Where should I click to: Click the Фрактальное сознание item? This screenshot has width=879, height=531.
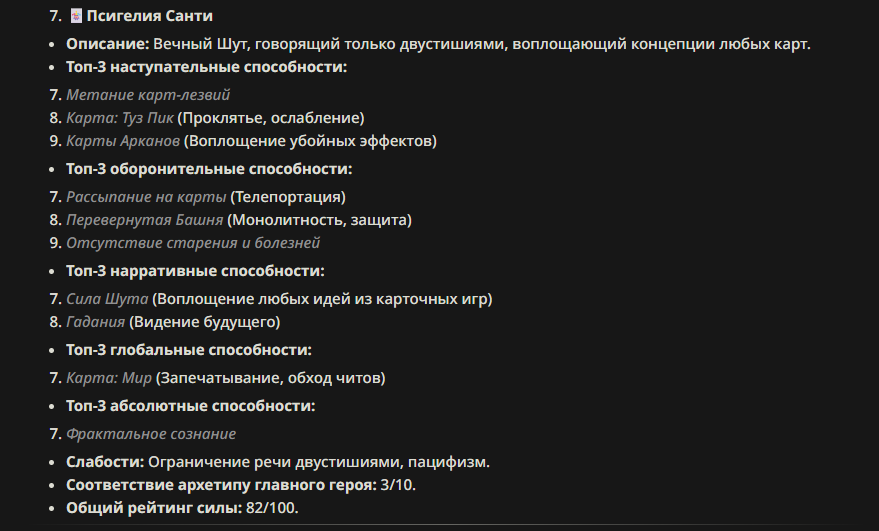[x=151, y=434]
